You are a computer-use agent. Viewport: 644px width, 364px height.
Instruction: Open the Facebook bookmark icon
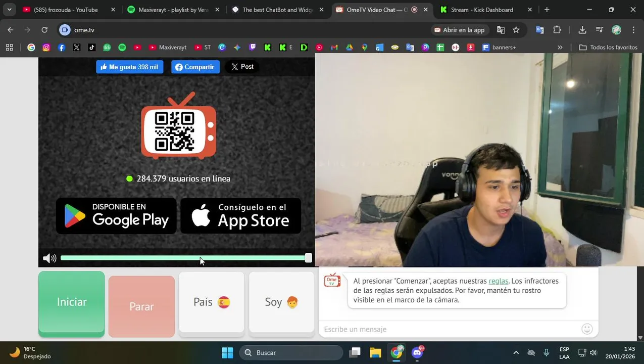(x=62, y=47)
